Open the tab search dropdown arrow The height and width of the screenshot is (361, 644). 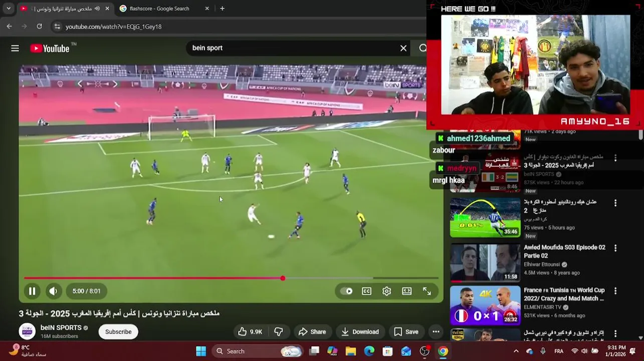point(9,9)
